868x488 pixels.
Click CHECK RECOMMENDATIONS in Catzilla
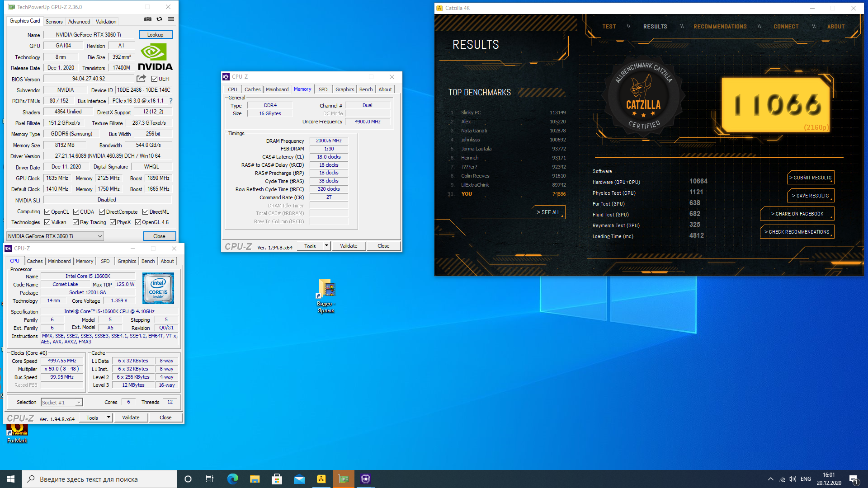coord(797,232)
